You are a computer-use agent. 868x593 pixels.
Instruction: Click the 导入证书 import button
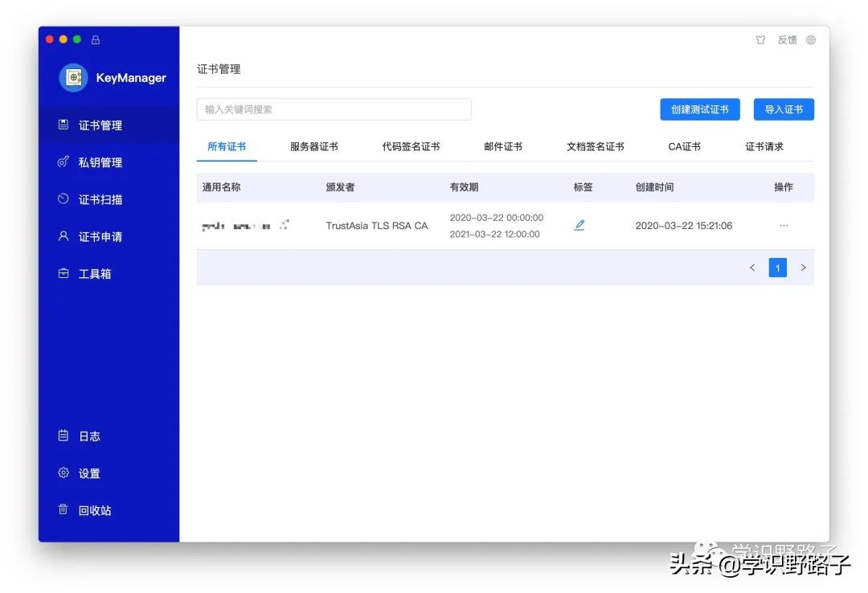pyautogui.click(x=784, y=109)
